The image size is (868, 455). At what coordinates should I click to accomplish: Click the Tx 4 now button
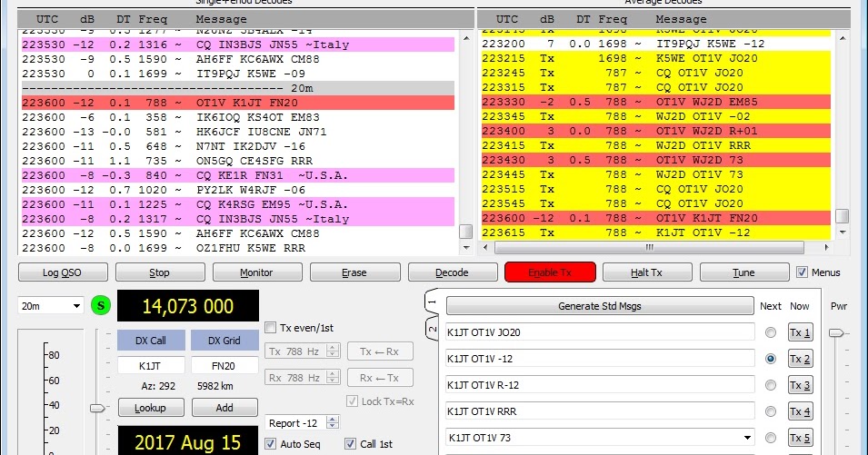(x=801, y=411)
